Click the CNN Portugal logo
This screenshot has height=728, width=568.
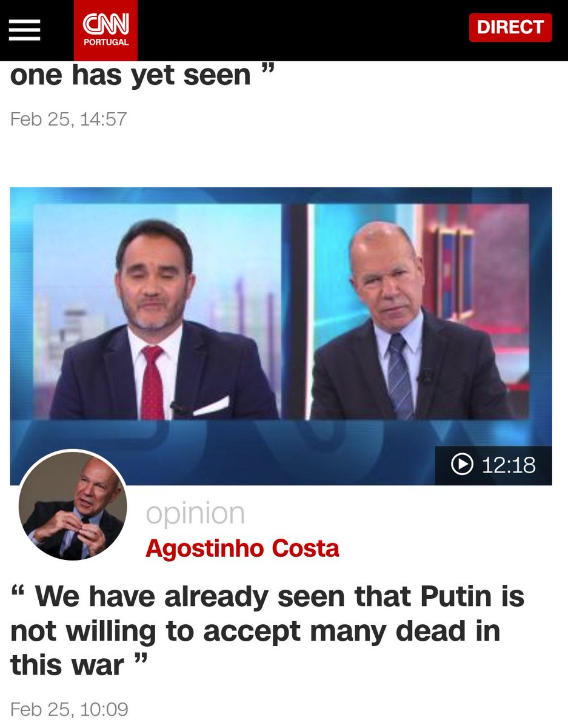pyautogui.click(x=105, y=30)
